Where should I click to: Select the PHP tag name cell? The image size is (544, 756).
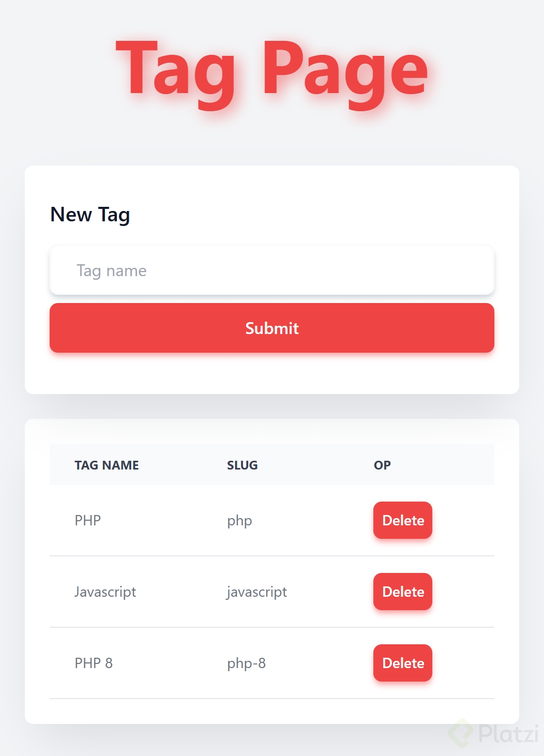pyautogui.click(x=87, y=520)
